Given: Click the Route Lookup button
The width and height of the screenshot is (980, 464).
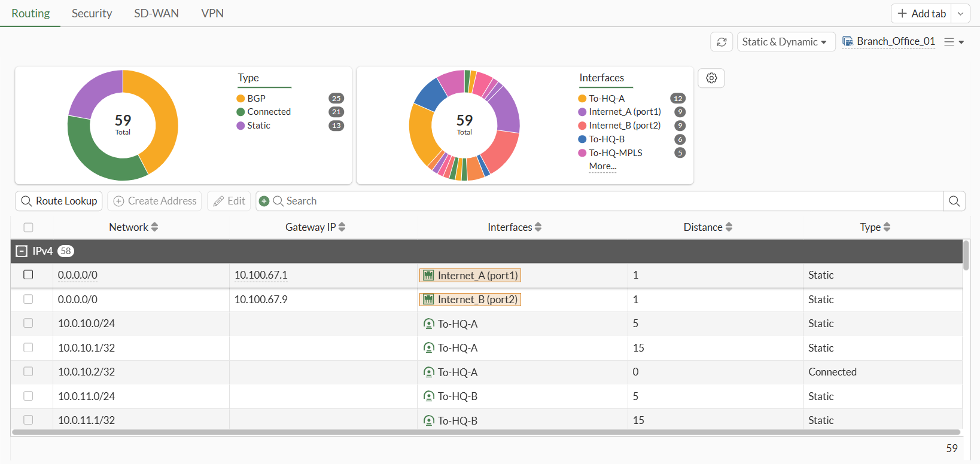Looking at the screenshot, I should 59,201.
